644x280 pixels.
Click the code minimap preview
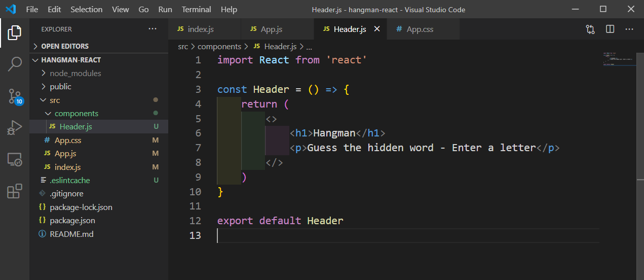coord(619,59)
